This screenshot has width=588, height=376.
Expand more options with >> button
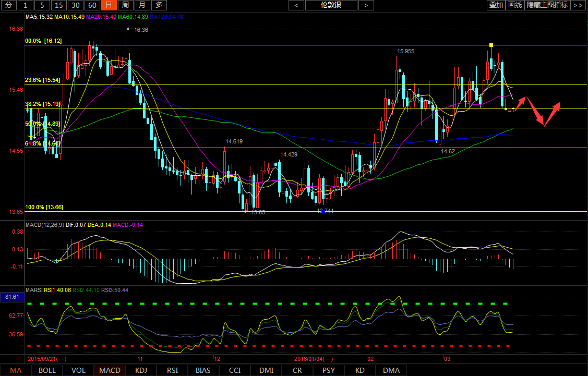[578, 5]
